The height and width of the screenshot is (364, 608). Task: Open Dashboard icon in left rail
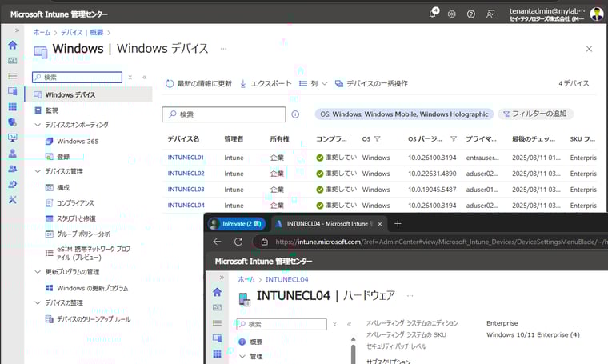[x=13, y=61]
